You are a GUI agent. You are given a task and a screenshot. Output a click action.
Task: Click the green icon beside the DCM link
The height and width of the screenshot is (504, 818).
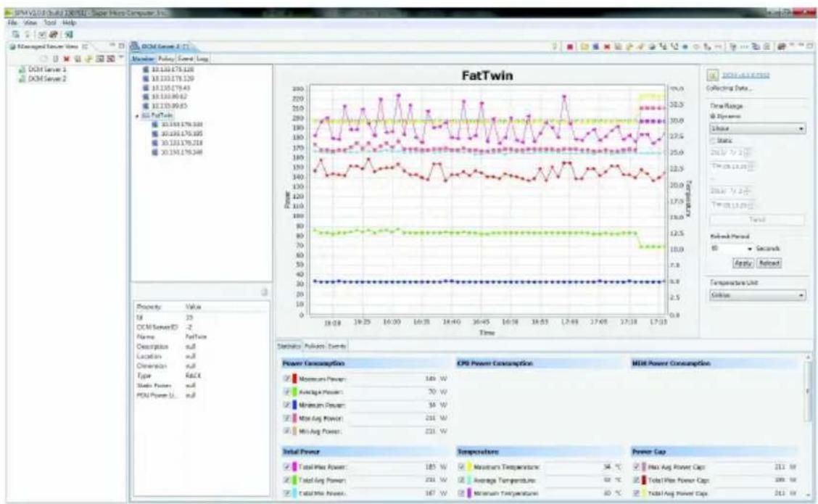coord(713,75)
